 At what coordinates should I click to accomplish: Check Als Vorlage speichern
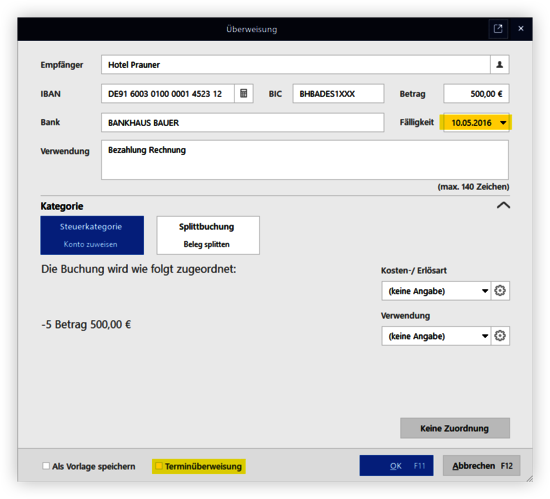[46, 466]
